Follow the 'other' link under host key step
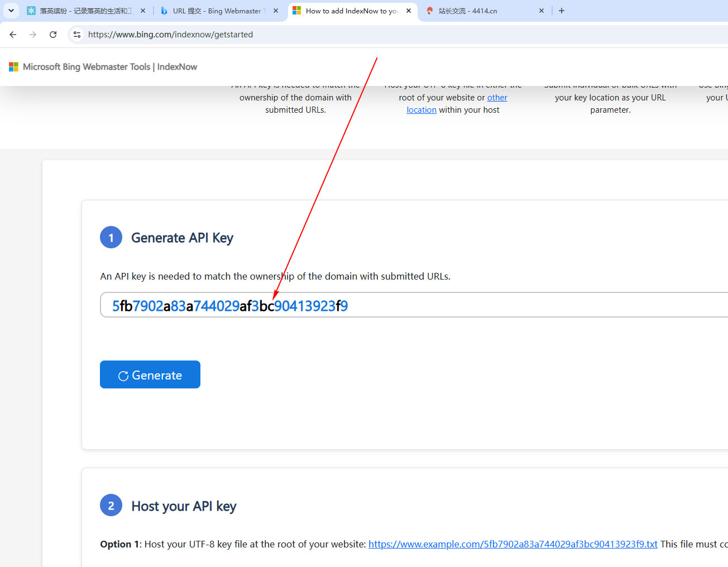The width and height of the screenshot is (728, 567). pyautogui.click(x=497, y=98)
